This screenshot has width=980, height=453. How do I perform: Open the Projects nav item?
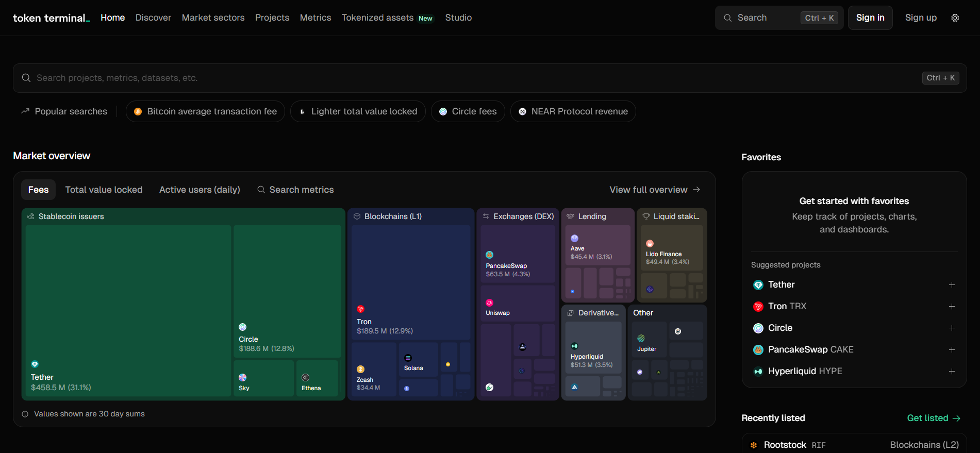click(272, 18)
